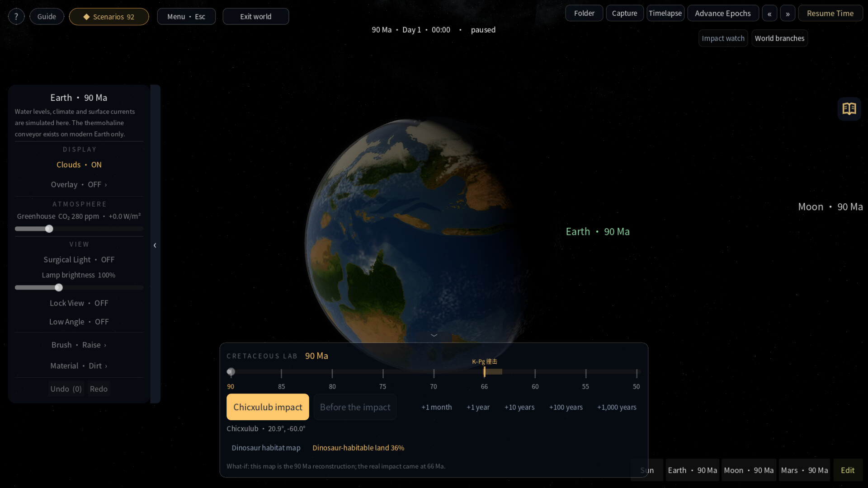Open the Guide
Screen dimensions: 868x488
47,17
